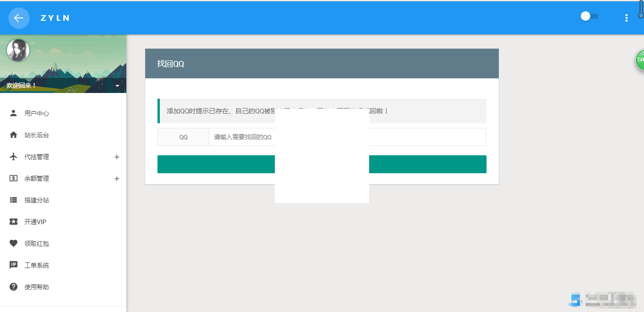The width and height of the screenshot is (644, 312).
Task: Click the question mark icon for 使用帮助
Action: pos(14,287)
